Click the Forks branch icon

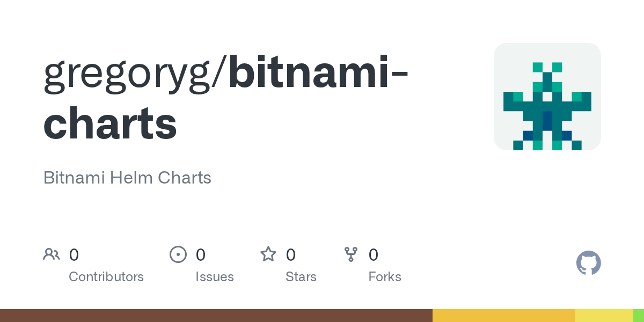tap(351, 254)
